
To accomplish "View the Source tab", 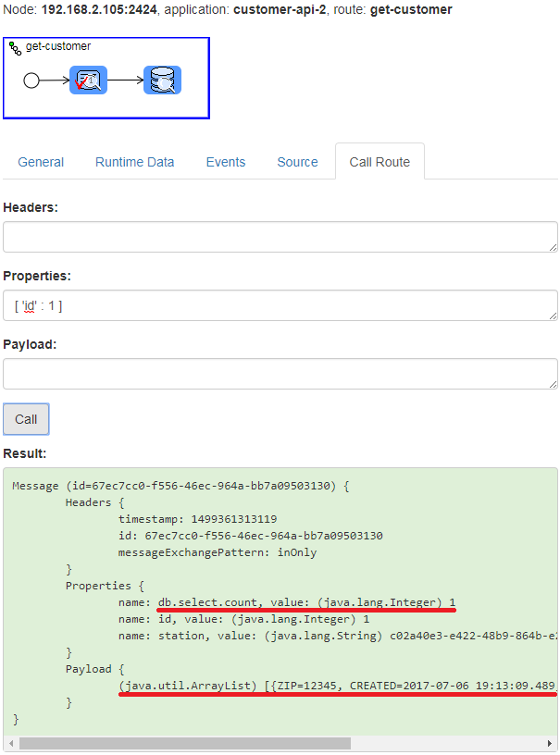I will click(x=297, y=162).
